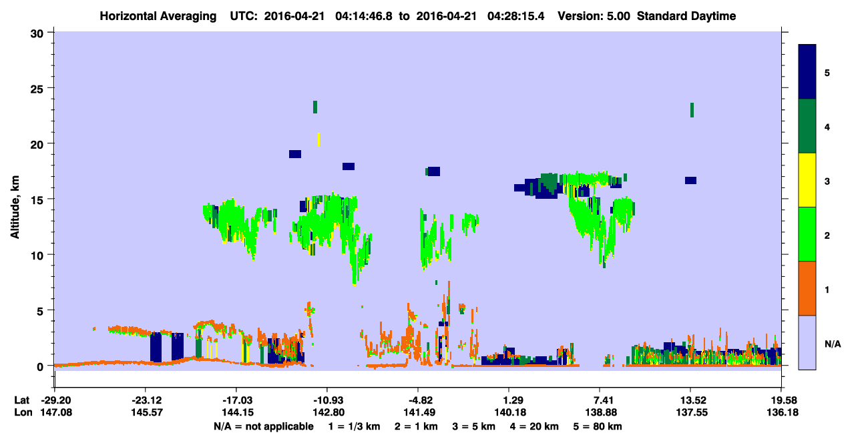This screenshot has width=868, height=445.
Task: Click longitude value 136.18
Action: (781, 412)
